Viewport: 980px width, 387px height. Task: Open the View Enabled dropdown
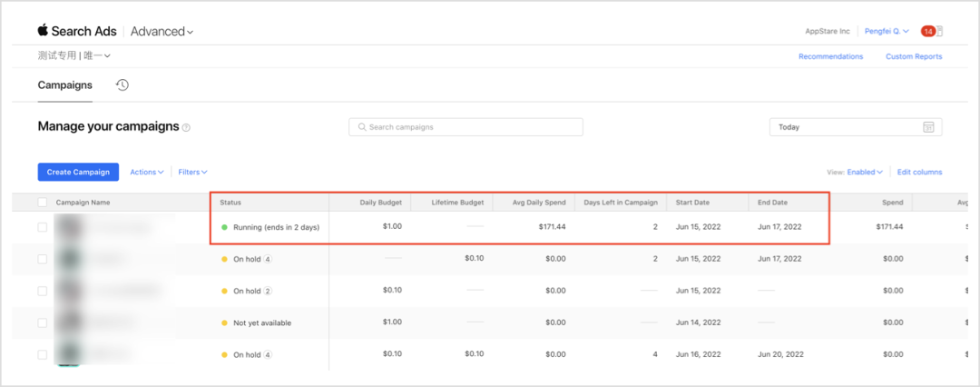[x=865, y=172]
